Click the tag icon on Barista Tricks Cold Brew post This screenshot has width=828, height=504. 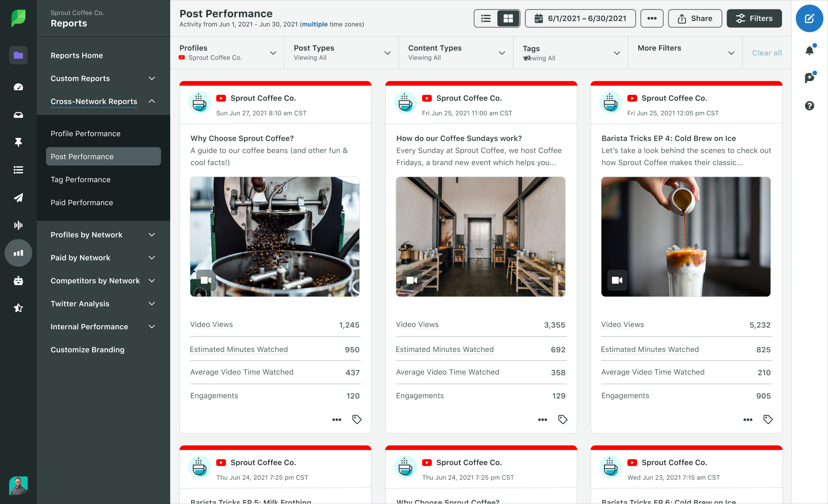[768, 420]
